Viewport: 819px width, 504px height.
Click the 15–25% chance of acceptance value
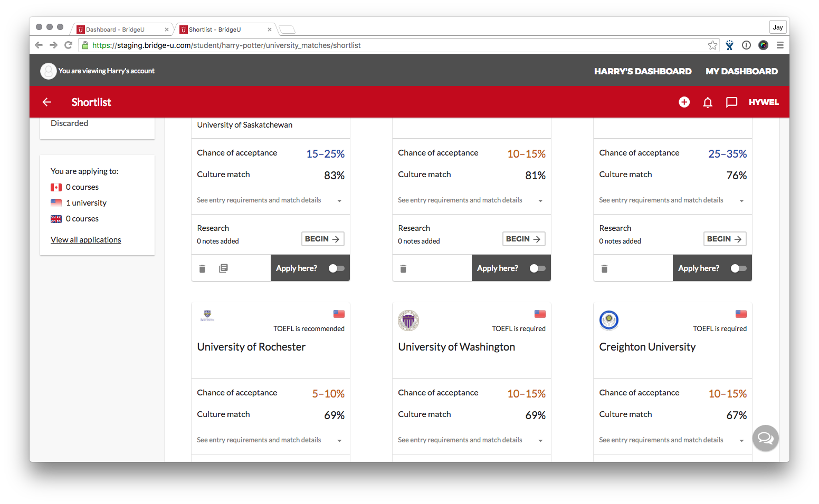tap(326, 154)
